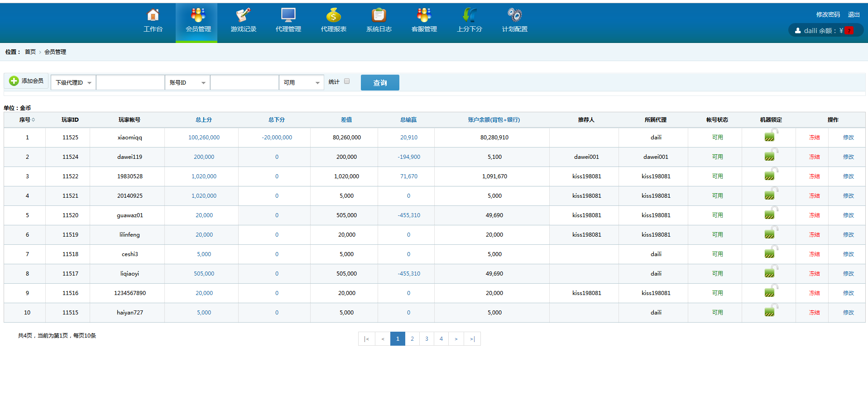This screenshot has height=419, width=868.
Task: Click the 查询 search button
Action: tap(380, 83)
